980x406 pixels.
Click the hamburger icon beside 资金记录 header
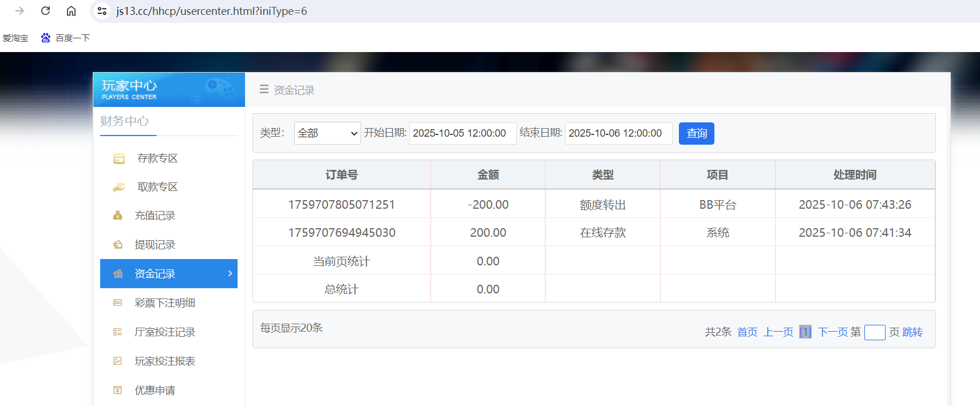(264, 90)
